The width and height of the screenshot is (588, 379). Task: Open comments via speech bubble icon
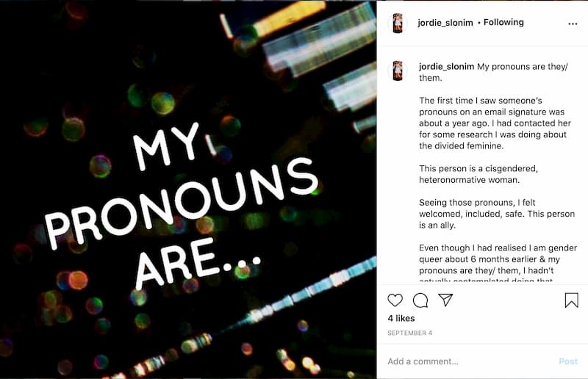point(420,300)
